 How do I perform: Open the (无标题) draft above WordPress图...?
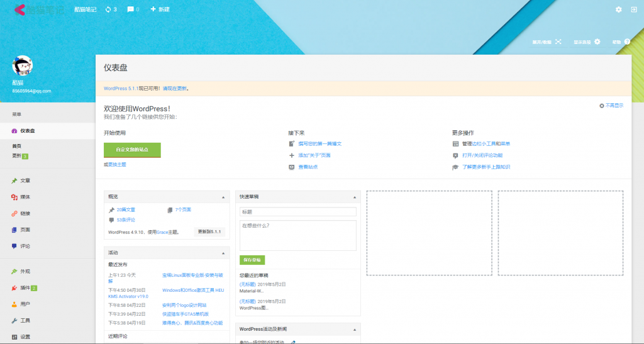[248, 302]
